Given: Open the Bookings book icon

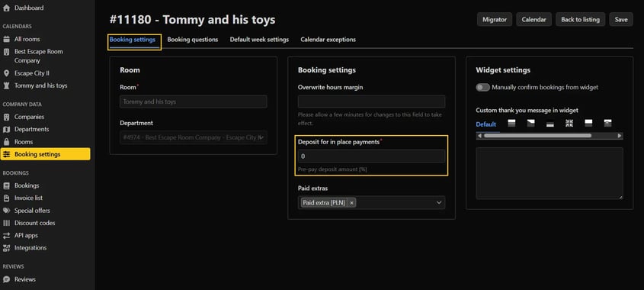Looking at the screenshot, I should [x=6, y=185].
